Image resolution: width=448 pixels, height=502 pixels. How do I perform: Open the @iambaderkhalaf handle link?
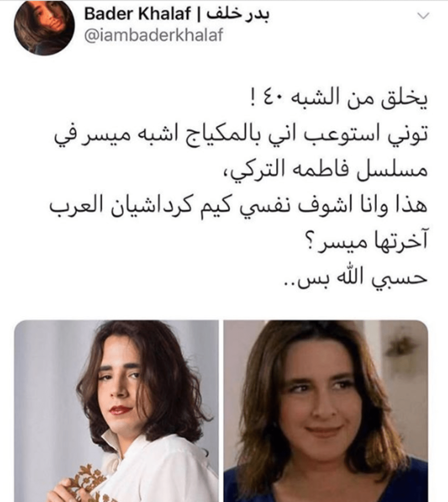[153, 35]
